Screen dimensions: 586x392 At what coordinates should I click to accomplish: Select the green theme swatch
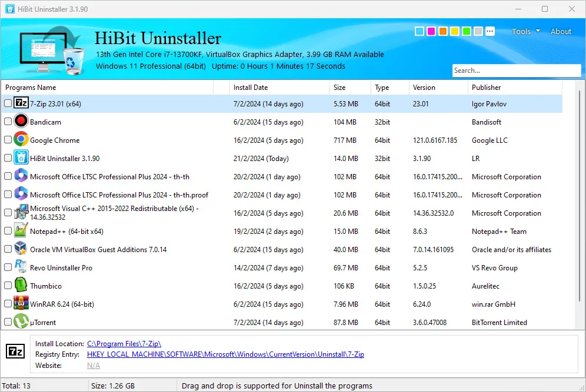466,31
